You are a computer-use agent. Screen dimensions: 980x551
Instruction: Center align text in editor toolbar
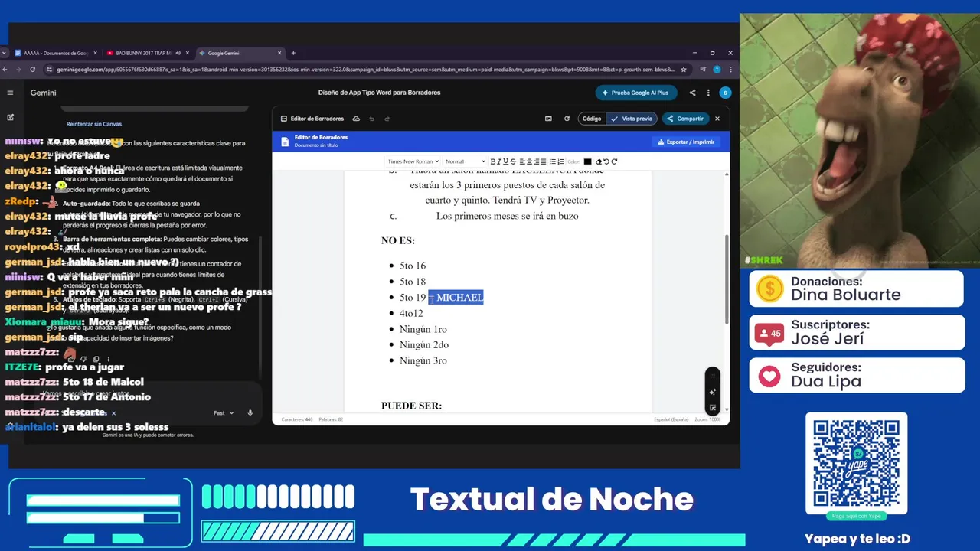coord(529,161)
